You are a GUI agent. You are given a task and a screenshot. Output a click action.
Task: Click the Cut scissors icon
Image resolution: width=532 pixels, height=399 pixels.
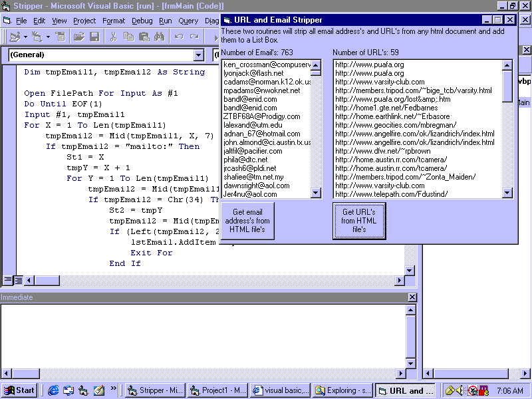114,37
